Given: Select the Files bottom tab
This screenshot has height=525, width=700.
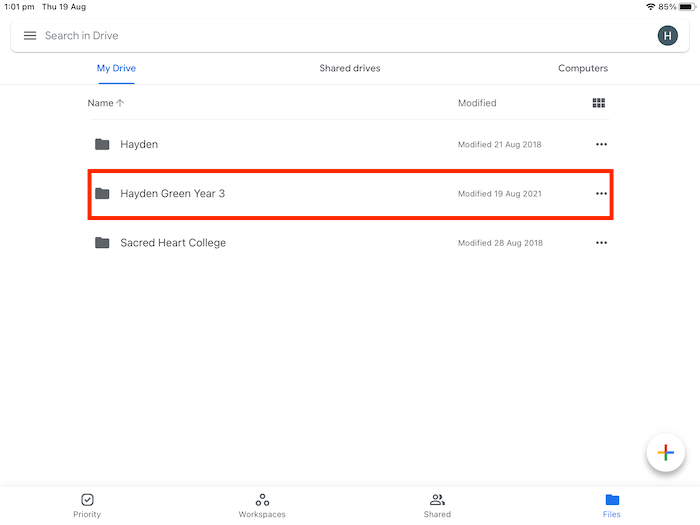Looking at the screenshot, I should coord(612,505).
